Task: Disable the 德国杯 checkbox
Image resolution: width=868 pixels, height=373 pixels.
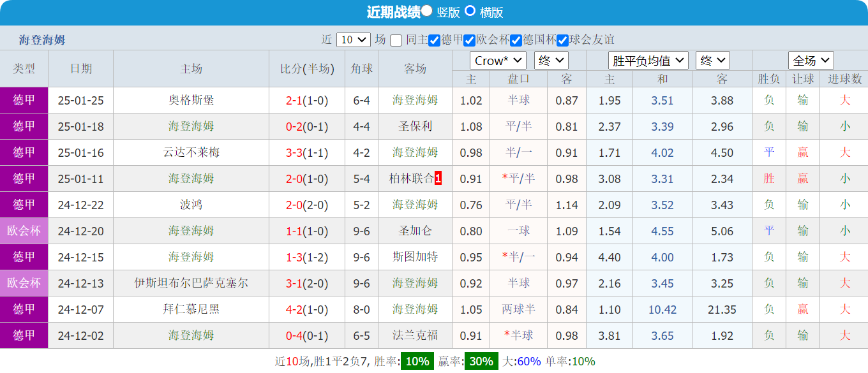Action: [x=516, y=38]
